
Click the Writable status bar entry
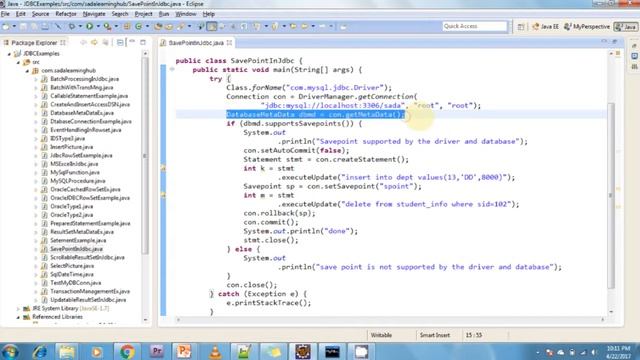[x=381, y=335]
